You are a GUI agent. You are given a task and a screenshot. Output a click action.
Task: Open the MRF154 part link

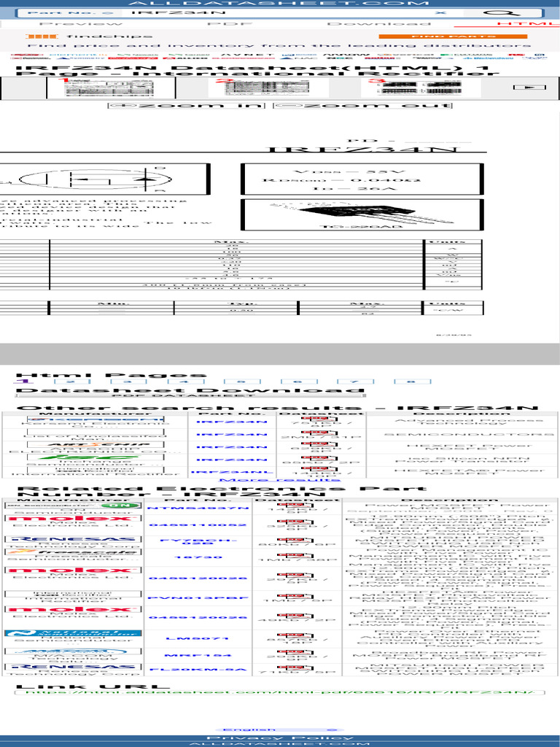pos(198,656)
